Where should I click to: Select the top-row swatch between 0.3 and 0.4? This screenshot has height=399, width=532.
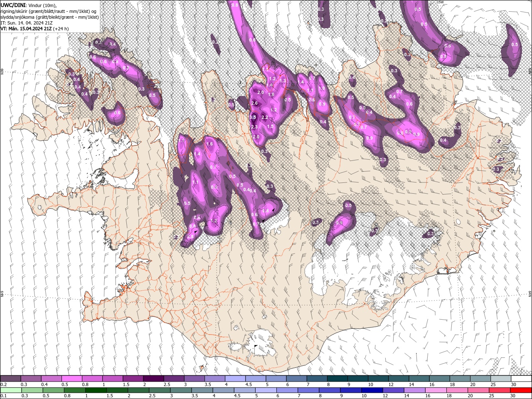31,379
